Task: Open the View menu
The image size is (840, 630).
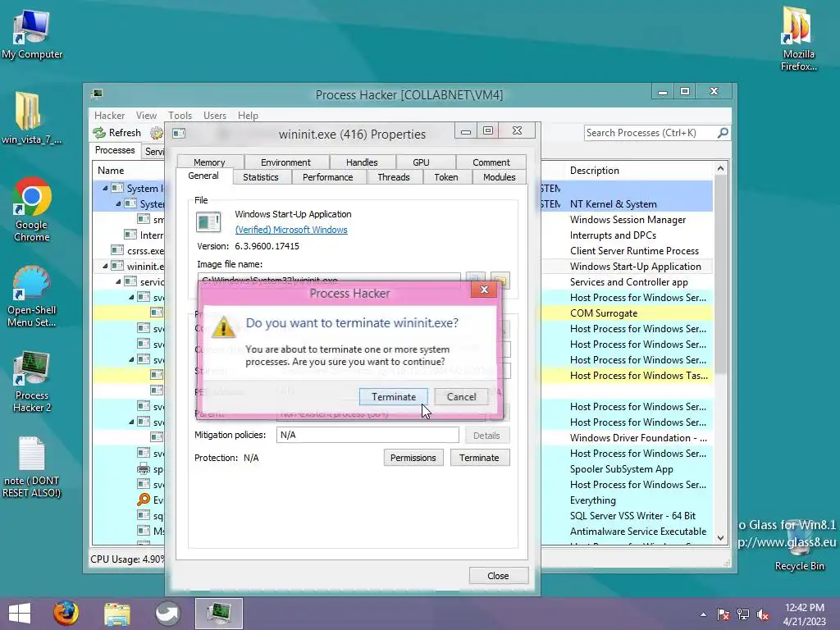Action: click(146, 115)
